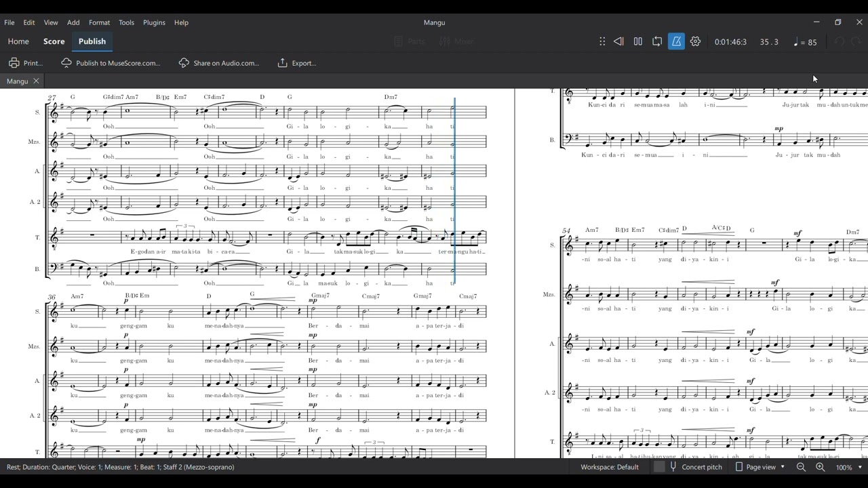Pause the score playback
This screenshot has width=868, height=488.
pos(638,41)
